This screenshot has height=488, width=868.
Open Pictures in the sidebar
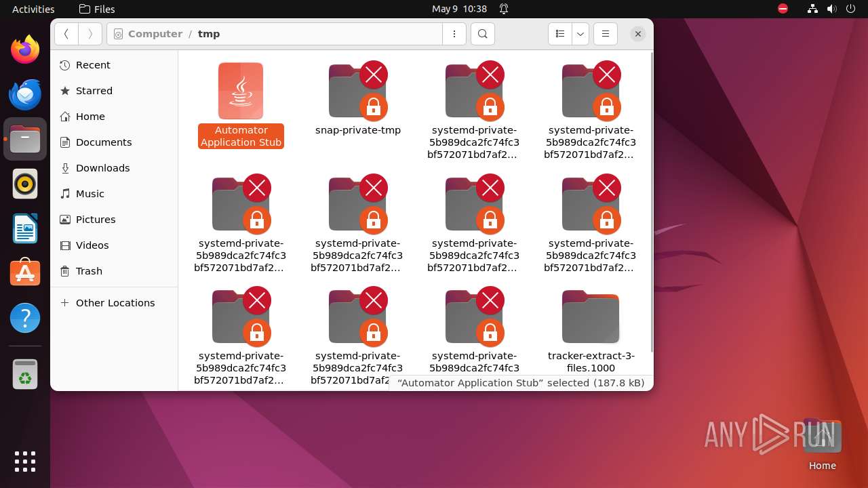pos(114,220)
